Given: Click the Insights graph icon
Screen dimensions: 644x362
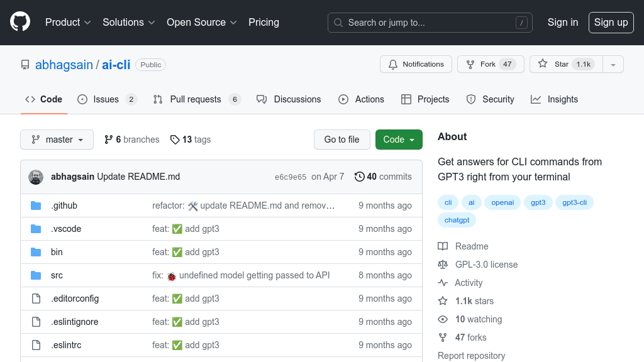Looking at the screenshot, I should 535,99.
